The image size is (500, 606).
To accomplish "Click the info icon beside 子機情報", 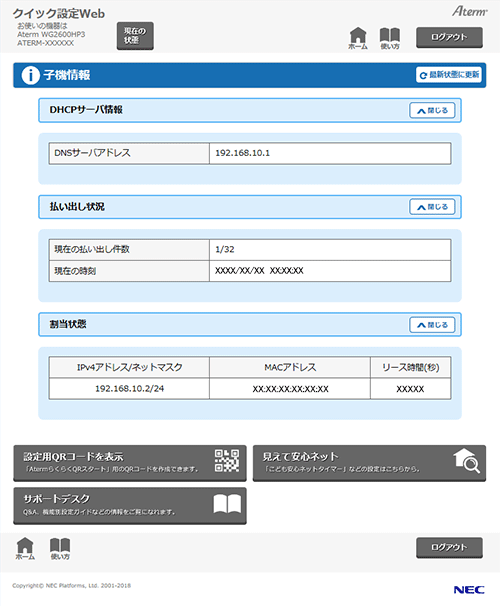I will (x=30, y=75).
